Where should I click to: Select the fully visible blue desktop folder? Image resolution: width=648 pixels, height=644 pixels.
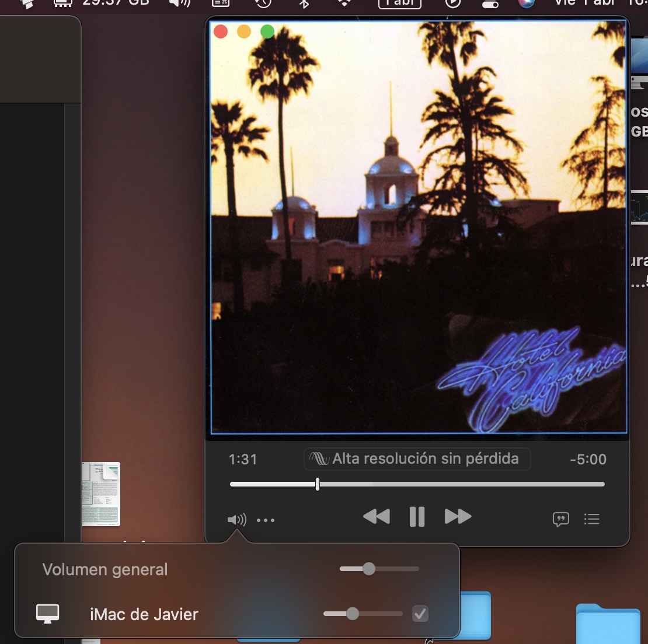[608, 624]
